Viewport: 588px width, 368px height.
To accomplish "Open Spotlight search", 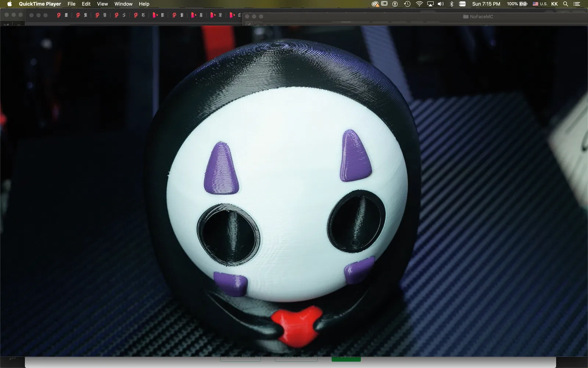I will (x=566, y=4).
